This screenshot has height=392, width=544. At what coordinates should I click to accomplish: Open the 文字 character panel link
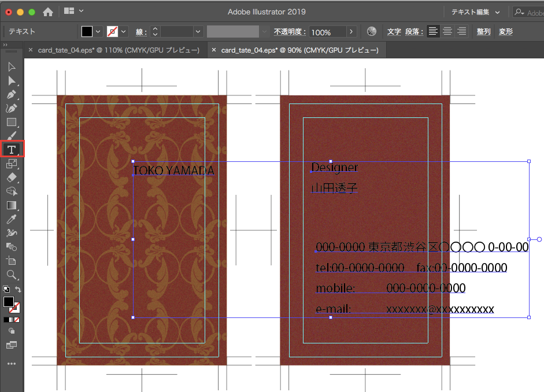coord(394,32)
